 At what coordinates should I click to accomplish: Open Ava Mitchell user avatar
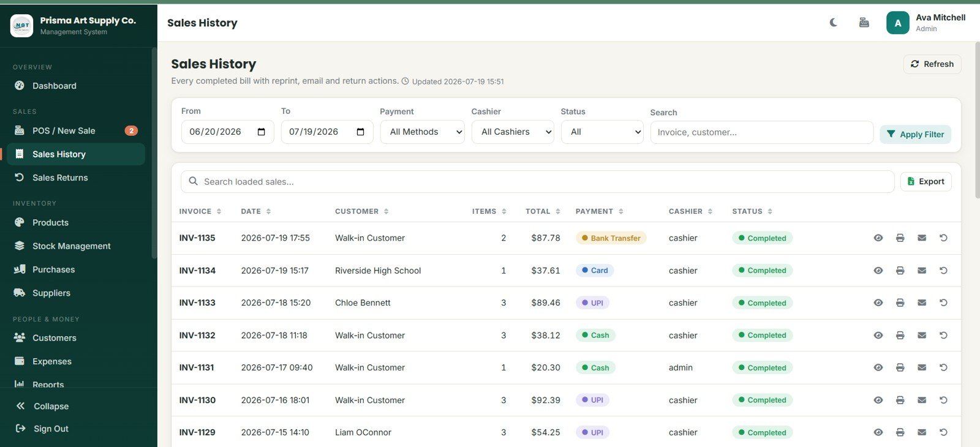(897, 23)
